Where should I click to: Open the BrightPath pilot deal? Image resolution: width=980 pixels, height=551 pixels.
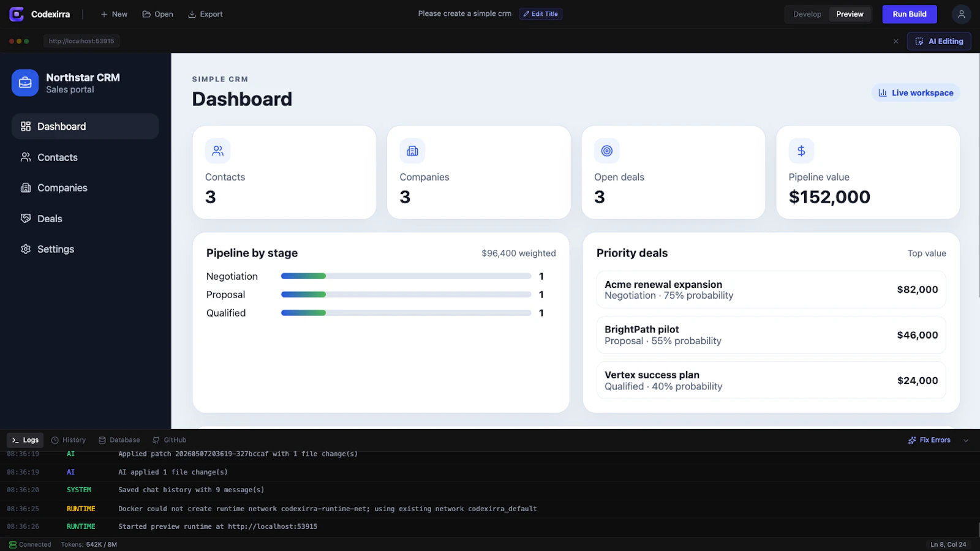[771, 335]
